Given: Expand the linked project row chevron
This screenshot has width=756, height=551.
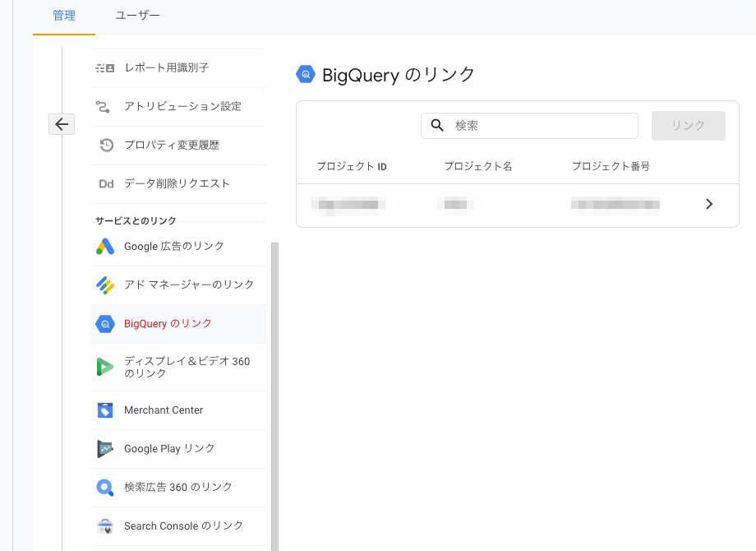Looking at the screenshot, I should point(708,204).
